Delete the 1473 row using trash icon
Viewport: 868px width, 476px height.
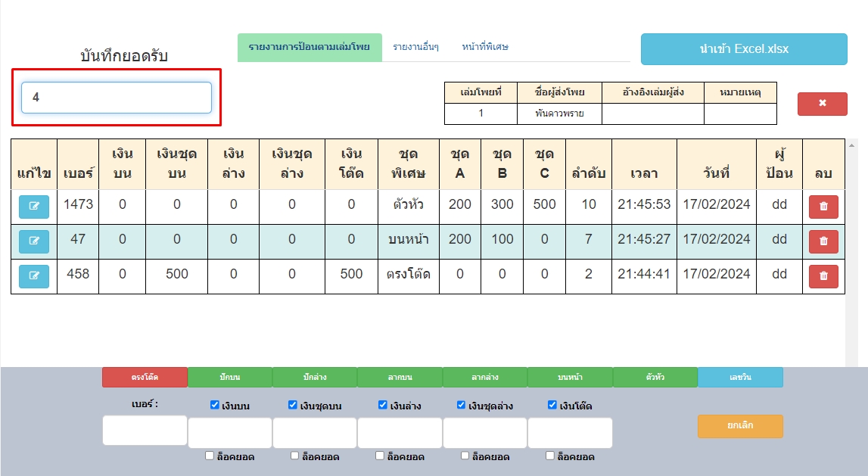click(823, 207)
